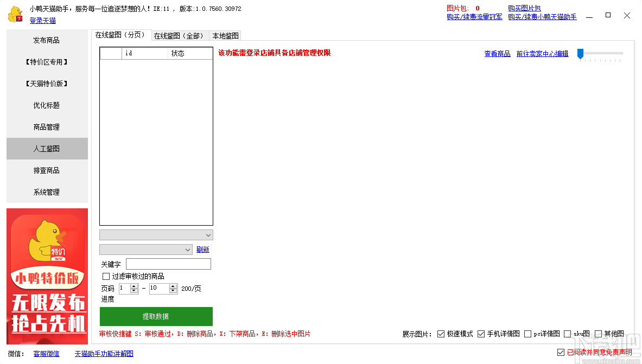Decrement the start page number stepper
Image resolution: width=642 pixels, height=364 pixels.
[x=134, y=291]
